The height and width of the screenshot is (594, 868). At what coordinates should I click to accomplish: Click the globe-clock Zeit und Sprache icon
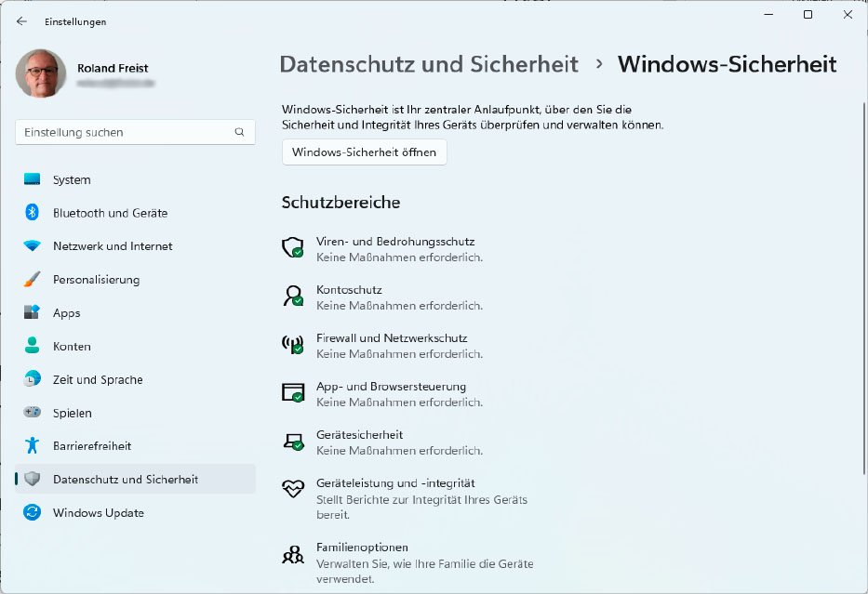tap(33, 379)
